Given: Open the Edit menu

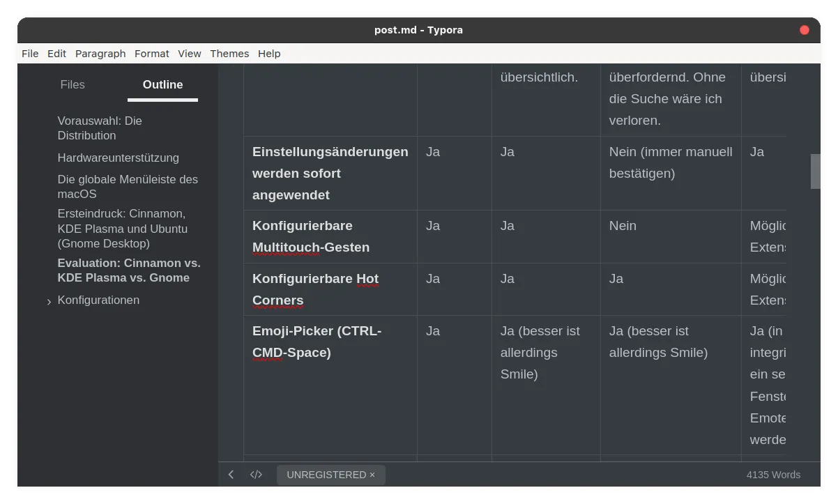Looking at the screenshot, I should click(56, 54).
